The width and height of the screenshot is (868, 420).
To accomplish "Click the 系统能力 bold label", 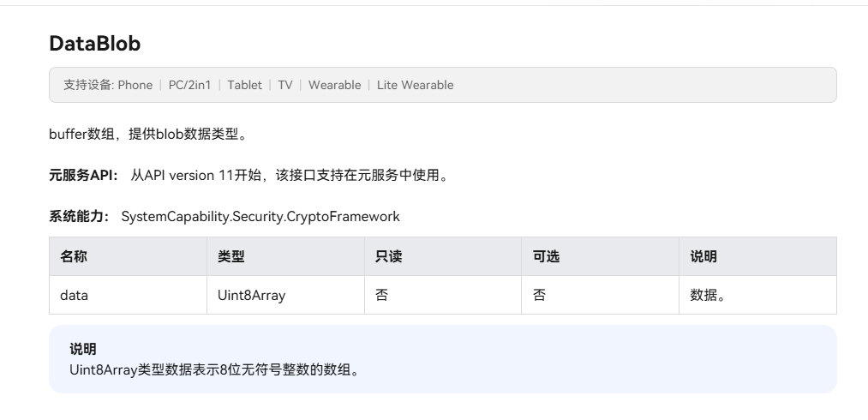I will (79, 217).
